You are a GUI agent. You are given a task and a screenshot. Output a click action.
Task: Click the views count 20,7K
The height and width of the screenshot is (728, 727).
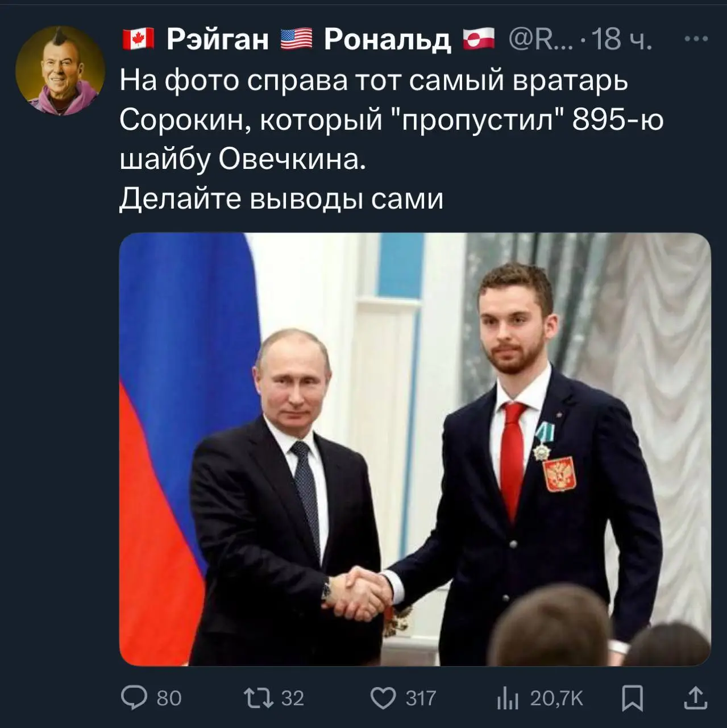556,698
